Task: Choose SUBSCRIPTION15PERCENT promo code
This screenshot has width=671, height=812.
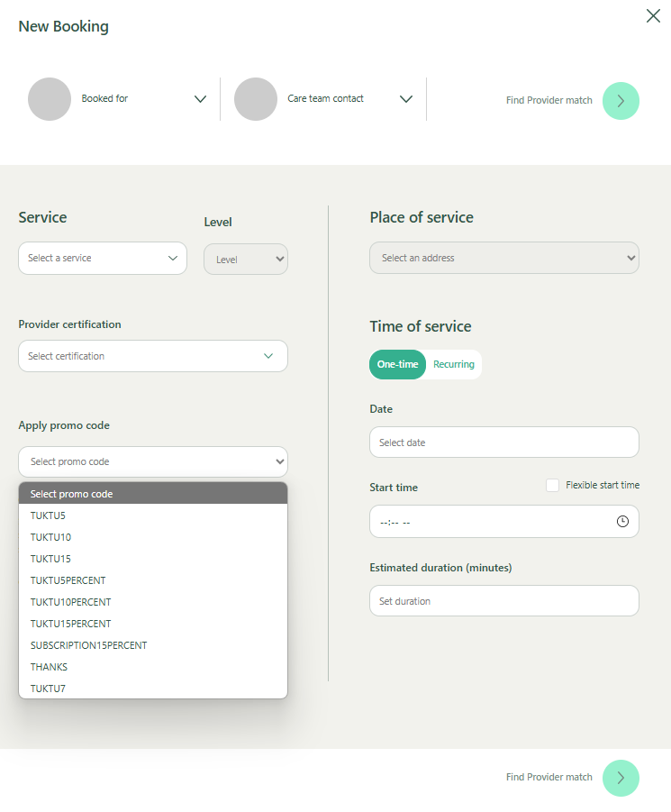Action: coord(88,645)
